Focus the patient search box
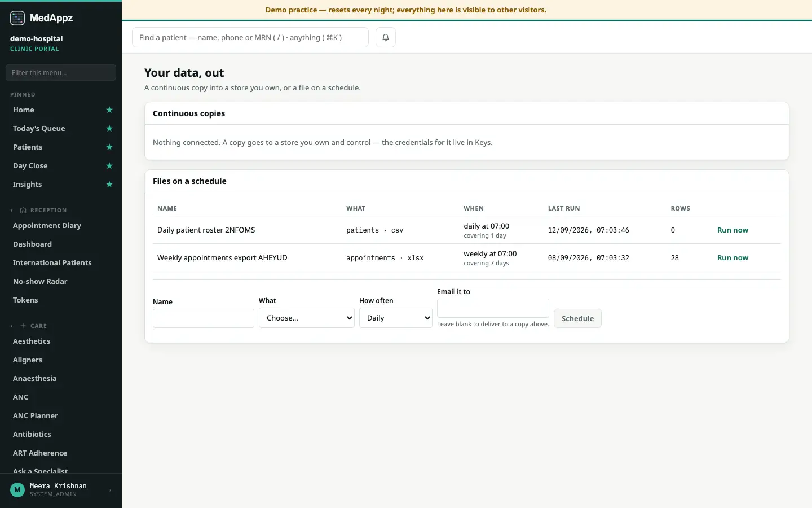Screen dimensions: 812x508 [250, 37]
